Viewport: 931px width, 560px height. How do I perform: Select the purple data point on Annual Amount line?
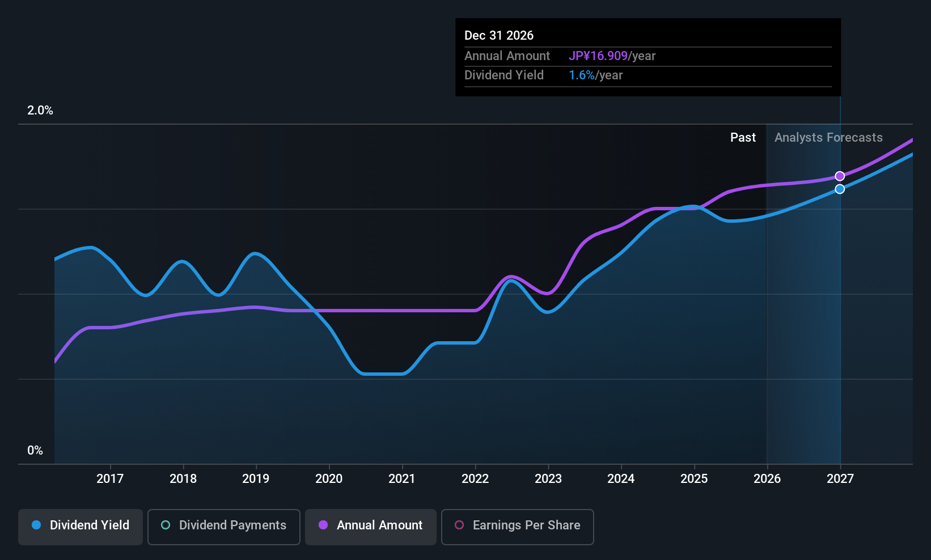pos(840,176)
